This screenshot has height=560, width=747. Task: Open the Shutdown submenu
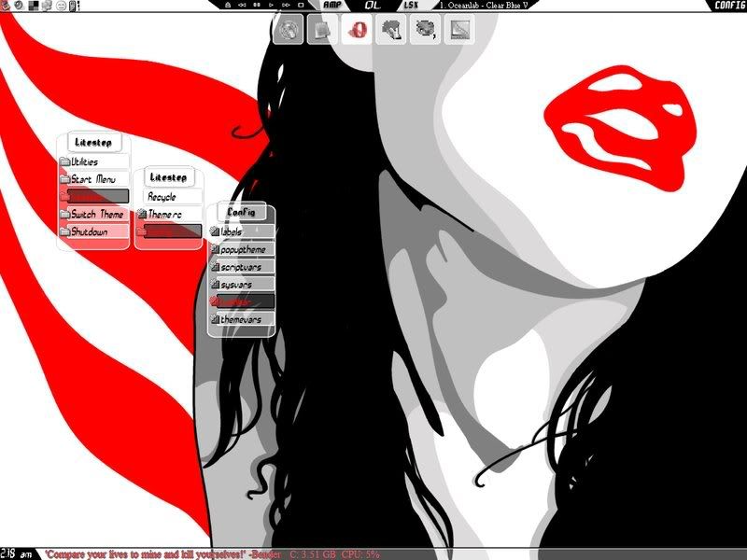[94, 231]
